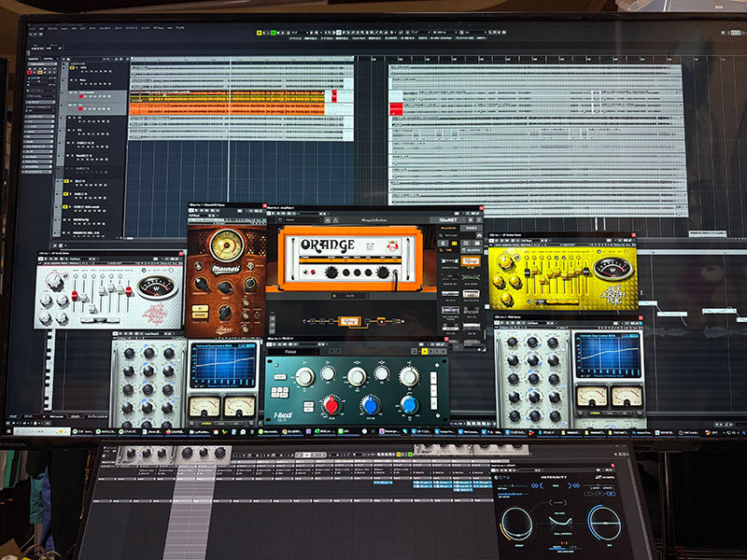This screenshot has height=560, width=747.
Task: Click the large left knob on Orange amp
Action: pos(331,273)
